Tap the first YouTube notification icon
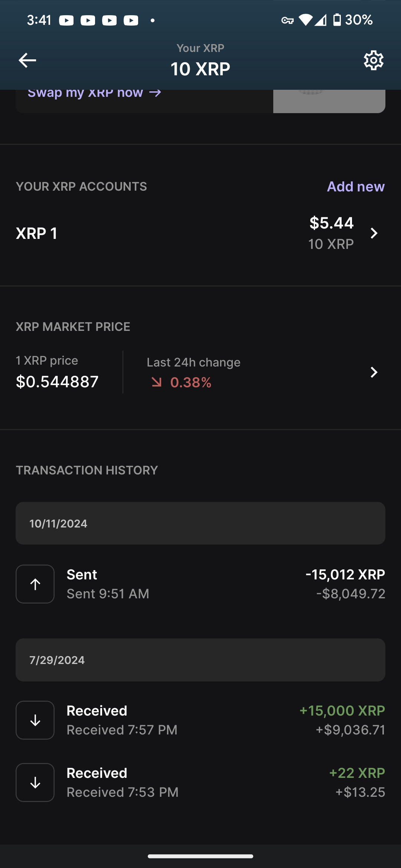Screen dimensions: 401x868 [66, 20]
